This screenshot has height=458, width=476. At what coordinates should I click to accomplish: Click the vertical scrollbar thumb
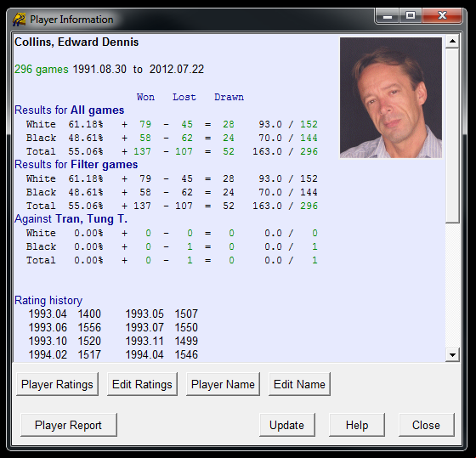452,136
